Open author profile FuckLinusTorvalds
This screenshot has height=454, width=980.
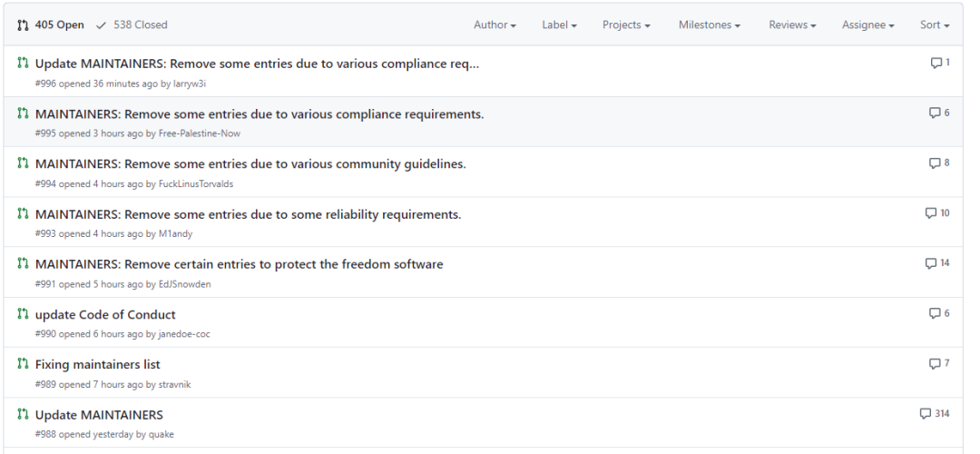pyautogui.click(x=196, y=183)
